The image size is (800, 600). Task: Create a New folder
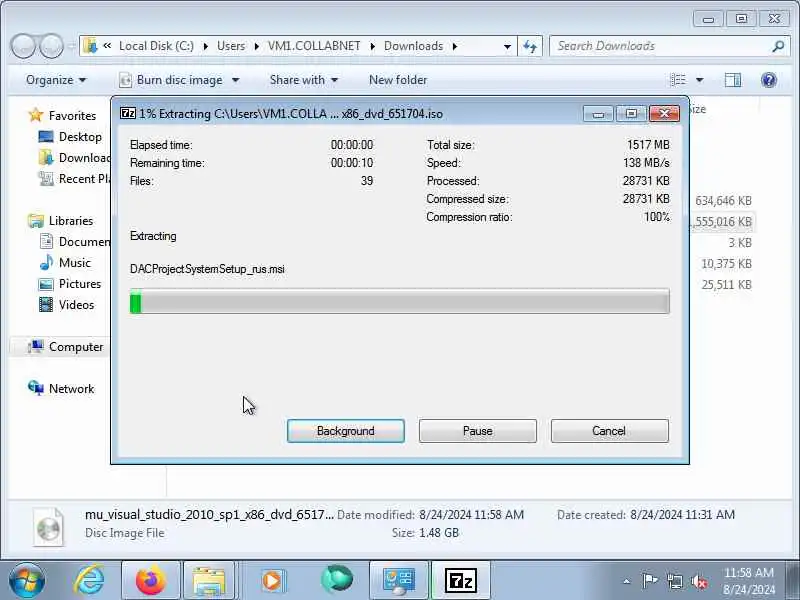(x=398, y=80)
